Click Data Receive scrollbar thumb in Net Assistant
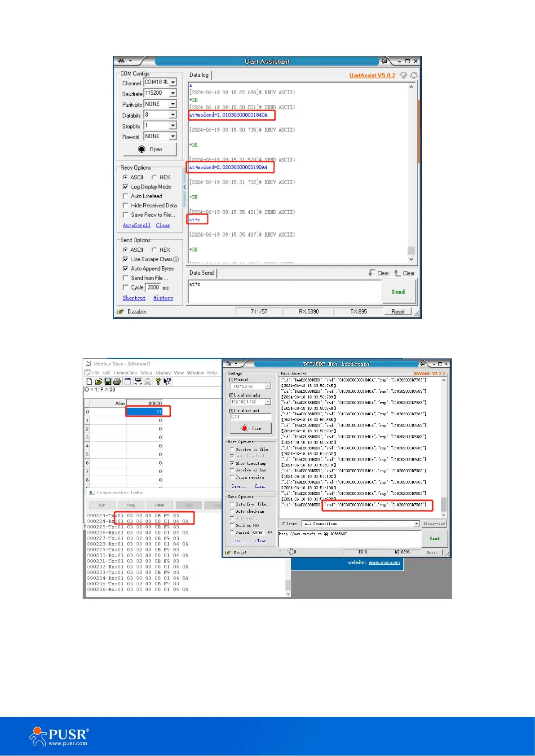This screenshot has height=756, width=535. click(x=444, y=504)
